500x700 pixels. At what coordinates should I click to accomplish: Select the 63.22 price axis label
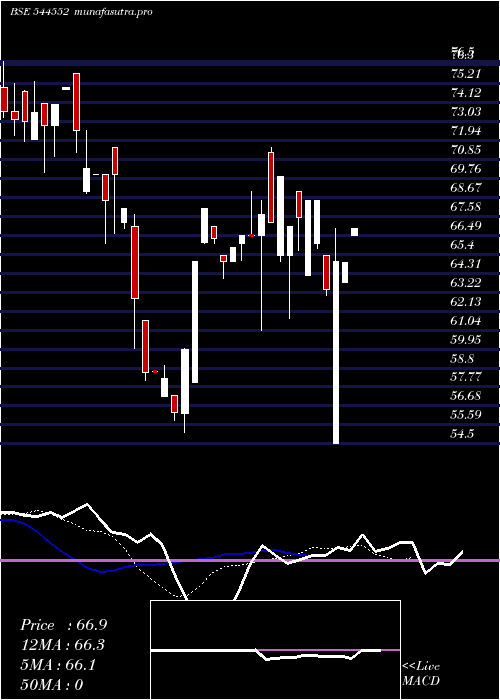[467, 283]
